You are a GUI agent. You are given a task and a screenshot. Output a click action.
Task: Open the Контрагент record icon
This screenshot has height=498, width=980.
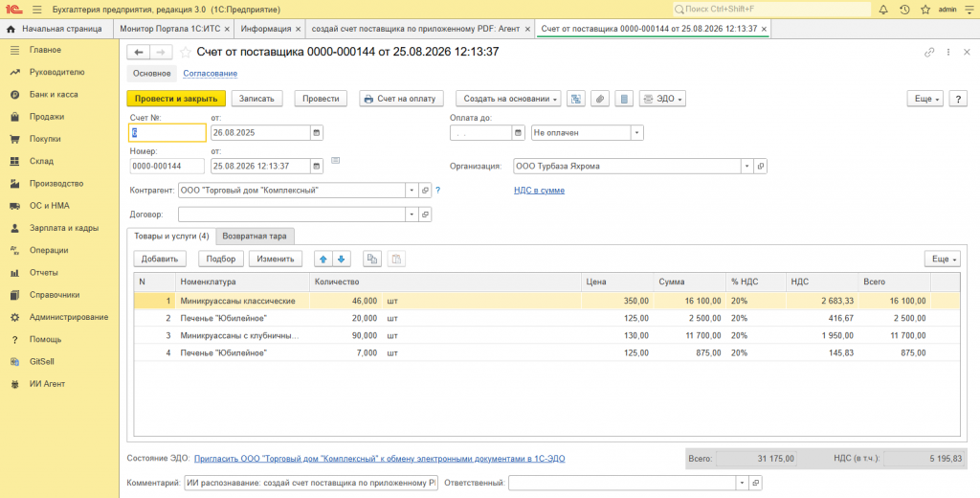(425, 191)
